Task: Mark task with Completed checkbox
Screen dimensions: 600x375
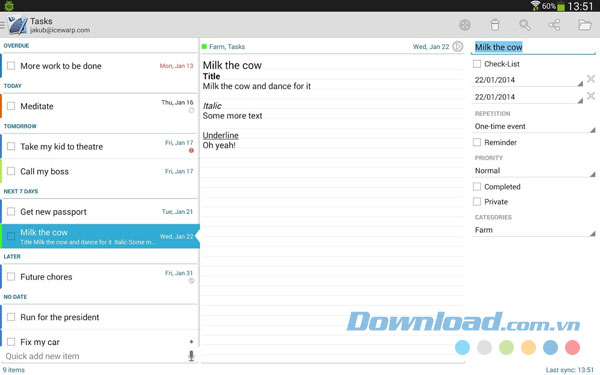Action: (477, 187)
